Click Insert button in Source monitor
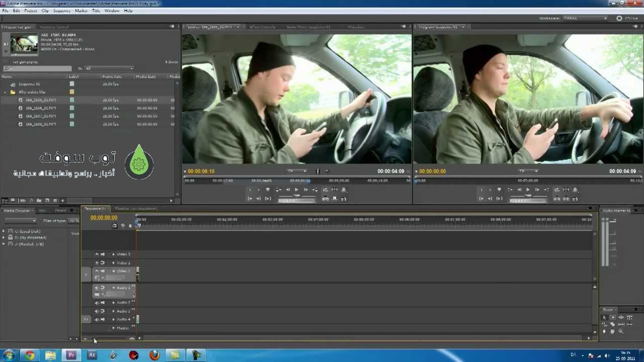The height and width of the screenshot is (362, 644). (326, 199)
